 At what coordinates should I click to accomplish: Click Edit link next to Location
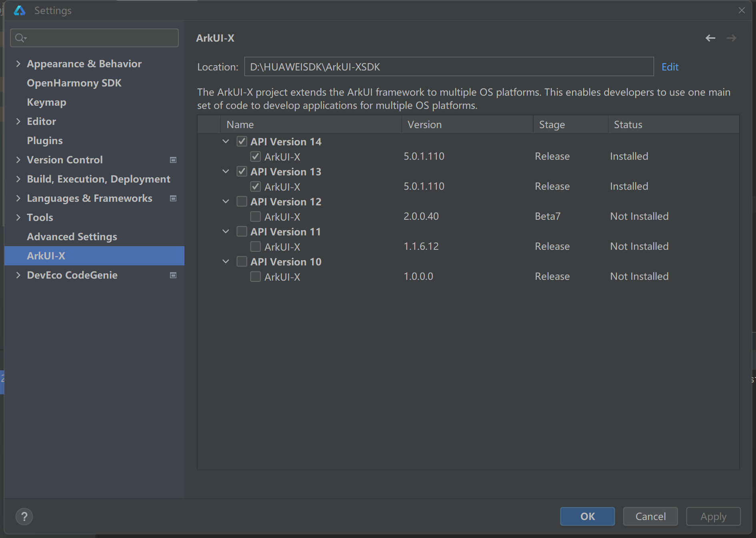(x=670, y=67)
